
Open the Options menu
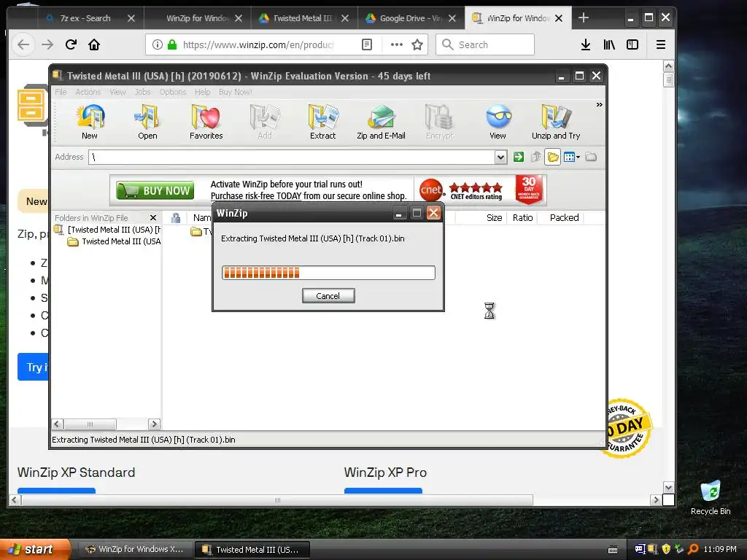173,92
